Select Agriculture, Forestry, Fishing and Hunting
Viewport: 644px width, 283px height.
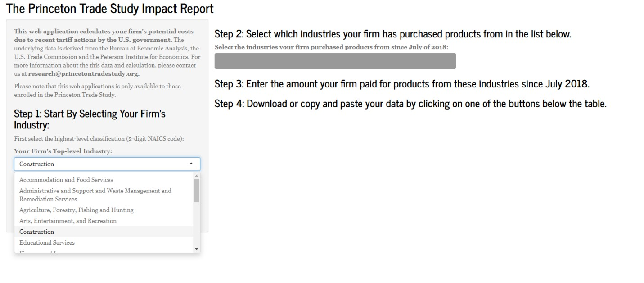pyautogui.click(x=104, y=210)
